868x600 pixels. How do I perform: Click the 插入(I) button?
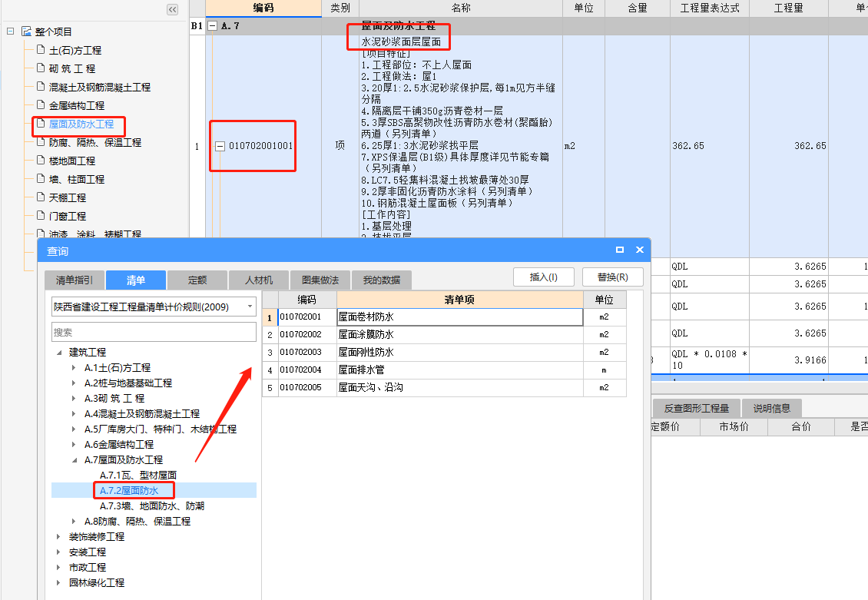click(x=544, y=277)
